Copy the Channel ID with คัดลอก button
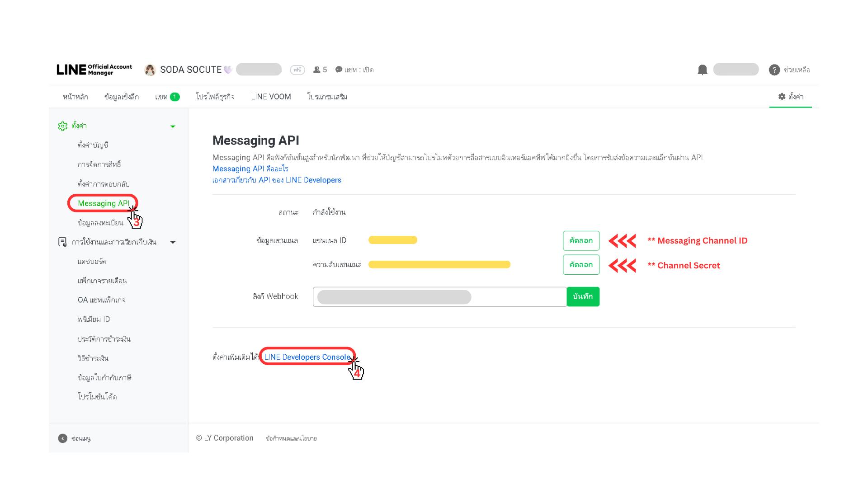Screen dimensions: 868x488 tap(581, 241)
